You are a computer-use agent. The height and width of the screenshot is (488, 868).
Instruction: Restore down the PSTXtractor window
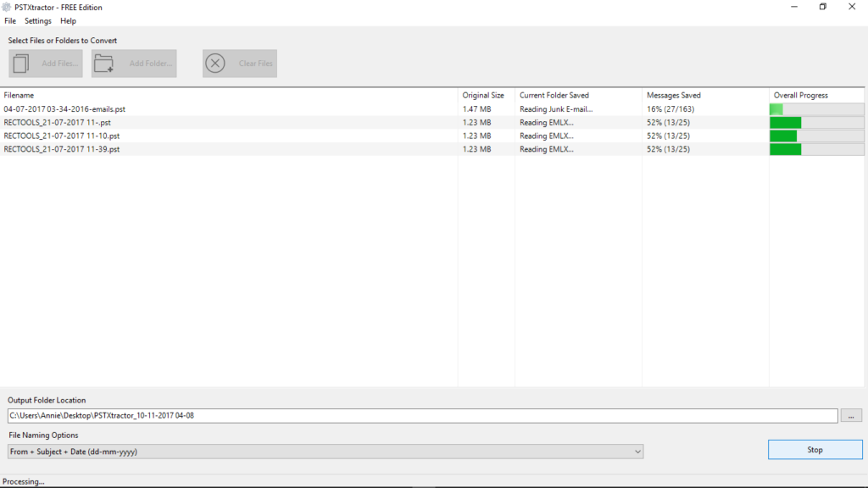[x=822, y=7]
